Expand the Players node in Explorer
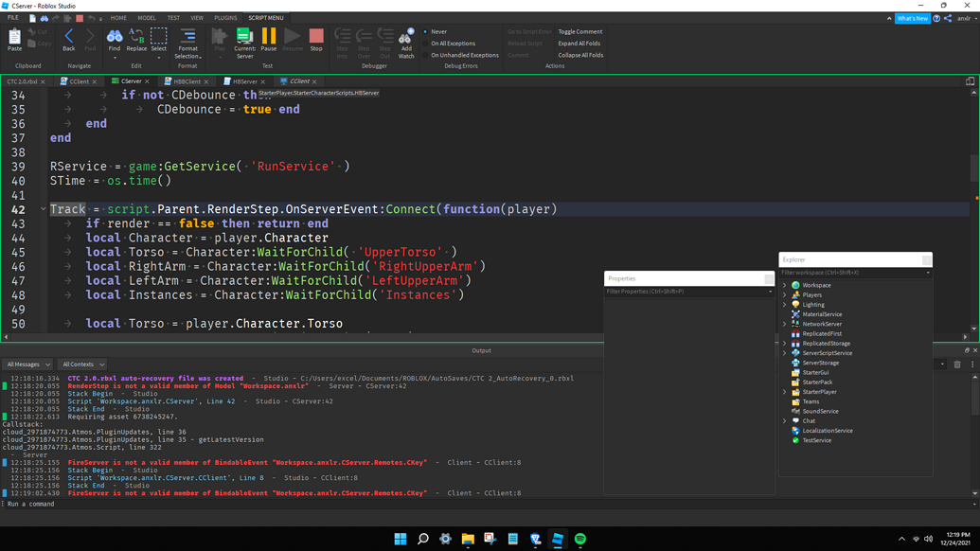 (785, 294)
